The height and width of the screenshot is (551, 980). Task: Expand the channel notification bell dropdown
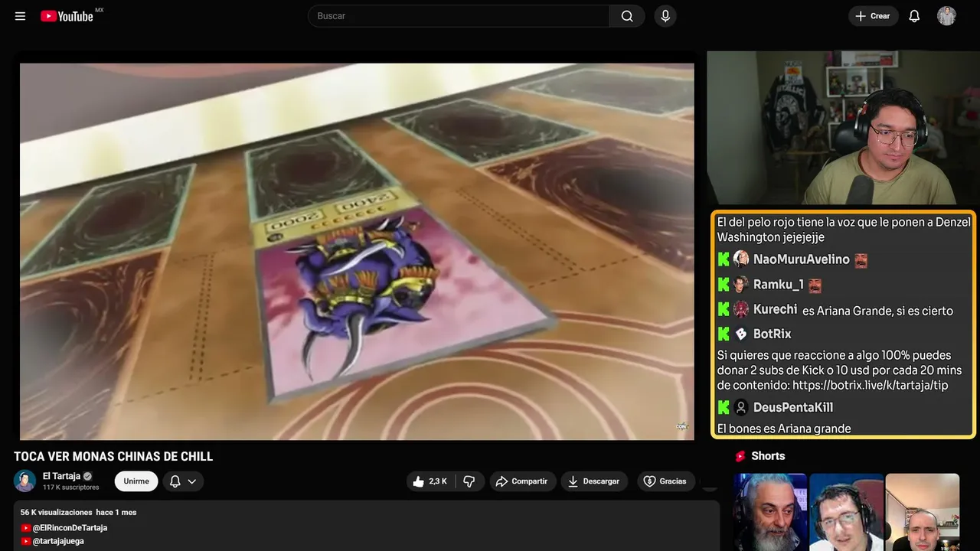(183, 481)
